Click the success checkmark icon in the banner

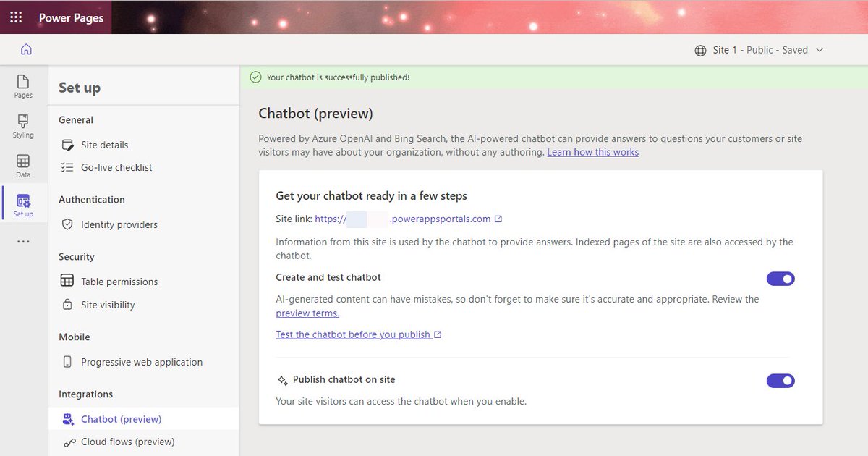coord(255,77)
